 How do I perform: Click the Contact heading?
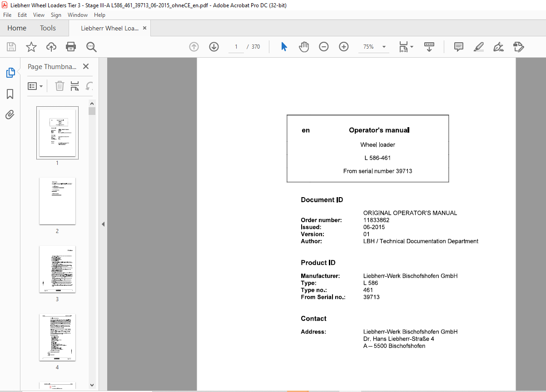313,318
